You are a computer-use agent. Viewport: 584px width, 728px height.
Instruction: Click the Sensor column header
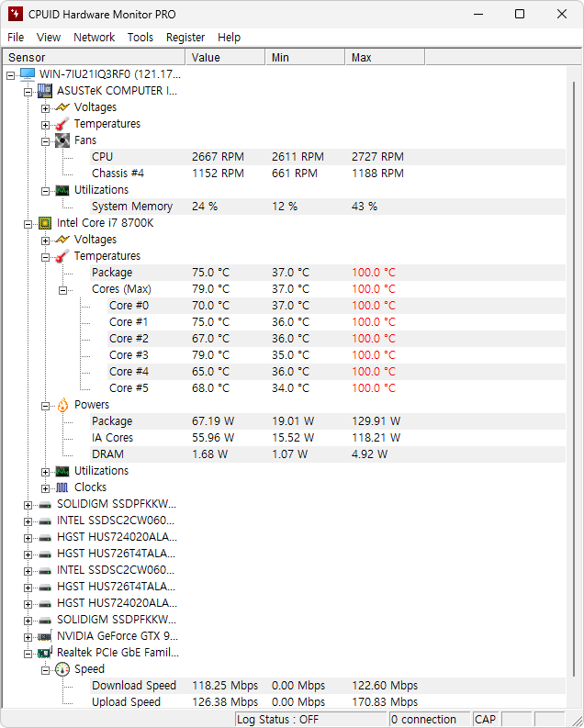95,57
